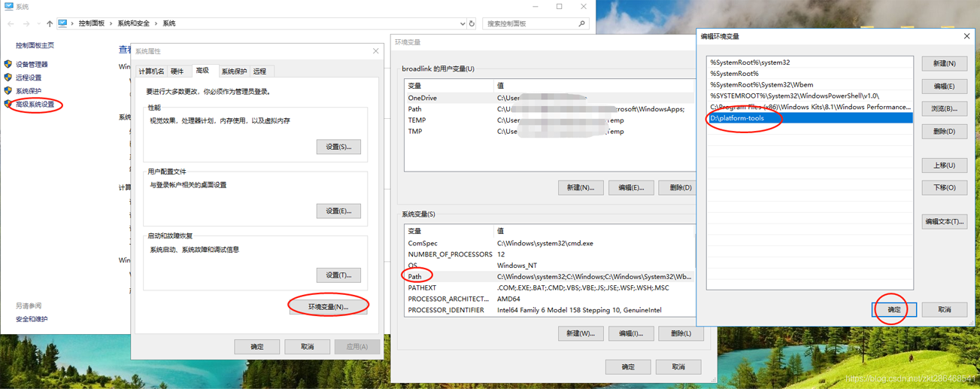The height and width of the screenshot is (389, 980).
Task: Expand the chevron after 系统和安全 in the breadcrumb
Action: click(x=157, y=24)
